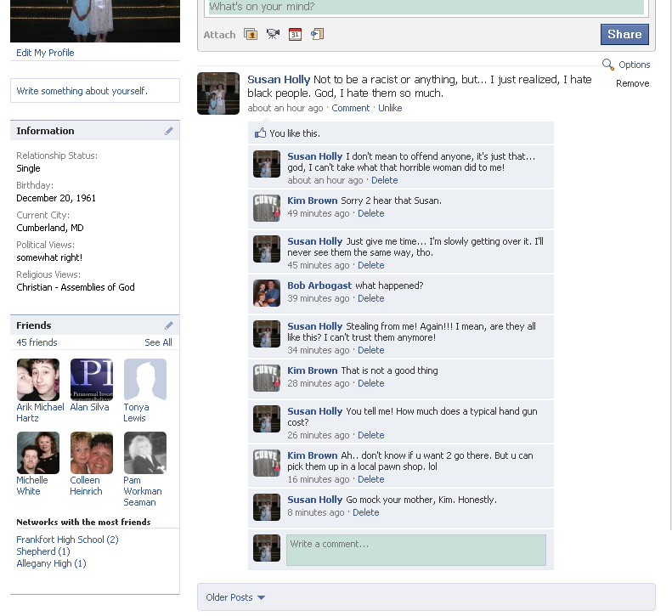This screenshot has width=672, height=616.
Task: Open Tonya Lewis's blank avatar
Action: coord(145,380)
